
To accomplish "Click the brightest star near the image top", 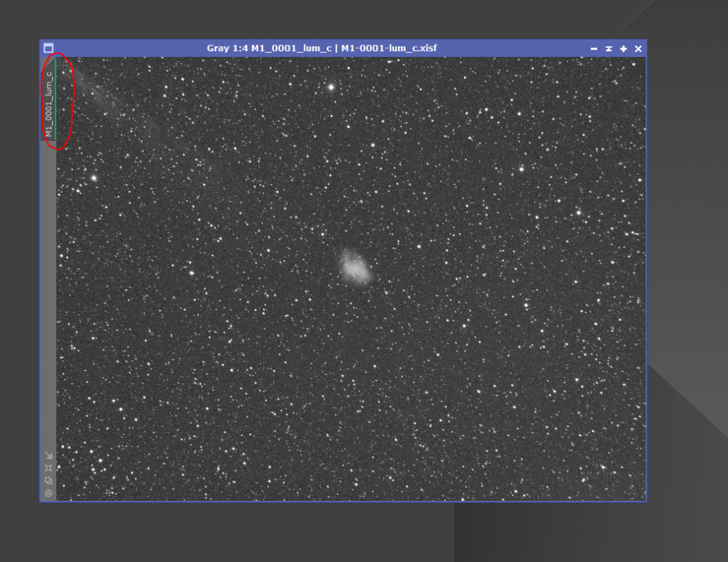I will tap(331, 87).
